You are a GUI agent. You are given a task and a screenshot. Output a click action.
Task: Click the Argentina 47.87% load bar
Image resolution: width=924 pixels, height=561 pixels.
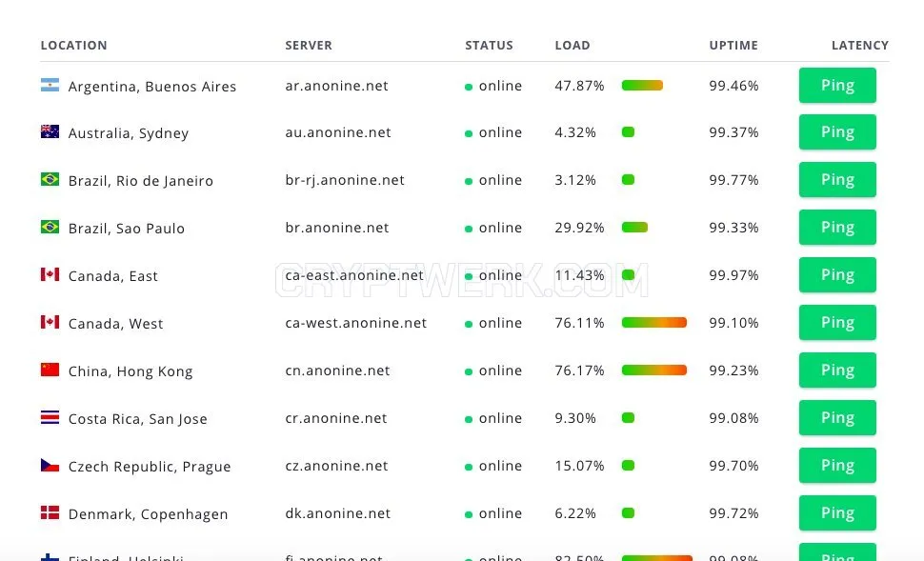click(642, 86)
